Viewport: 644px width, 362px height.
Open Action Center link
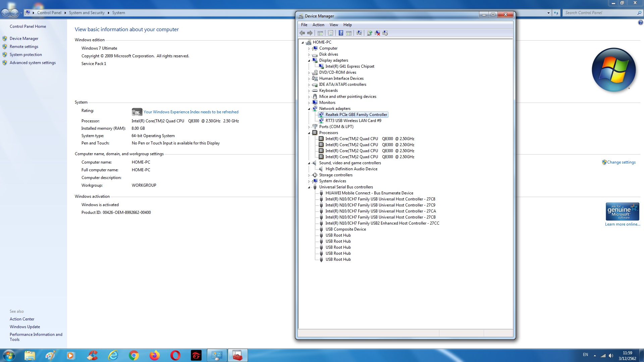(22, 319)
